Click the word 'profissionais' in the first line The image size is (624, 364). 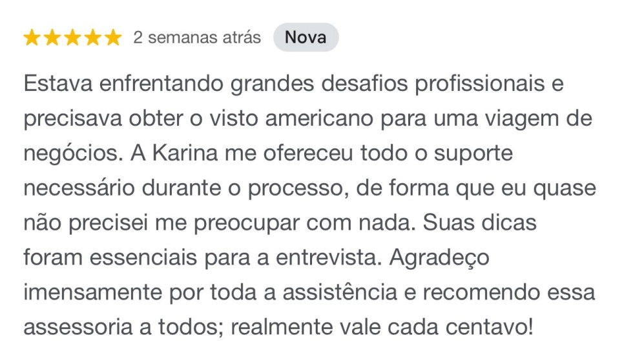[479, 83]
